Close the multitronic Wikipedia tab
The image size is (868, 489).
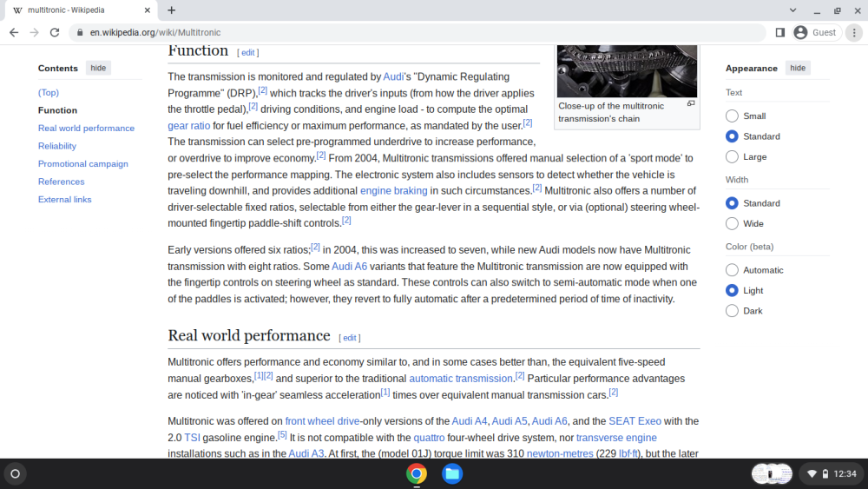point(148,10)
